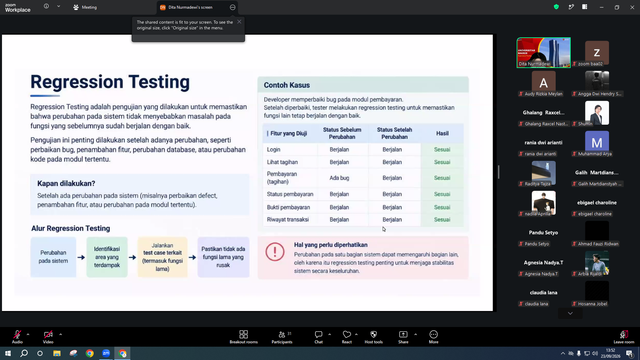Open Cortana circle on the taskbar
This screenshot has height=360, width=640.
40,353
